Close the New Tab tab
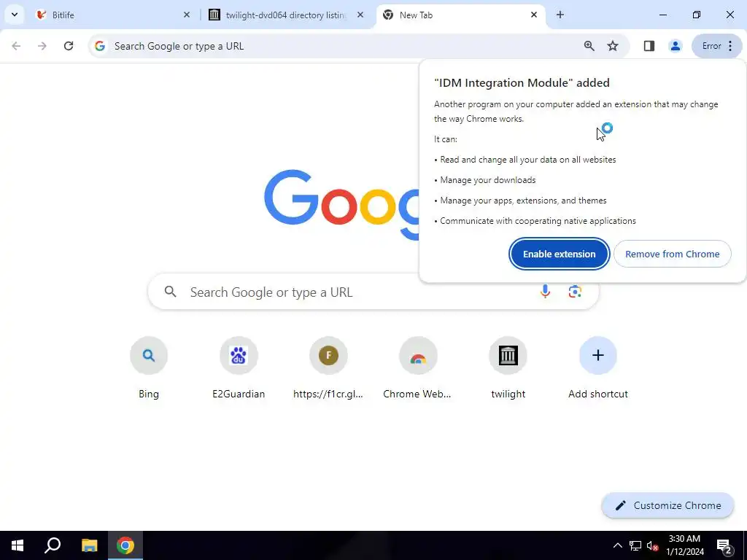747x560 pixels. coord(534,15)
